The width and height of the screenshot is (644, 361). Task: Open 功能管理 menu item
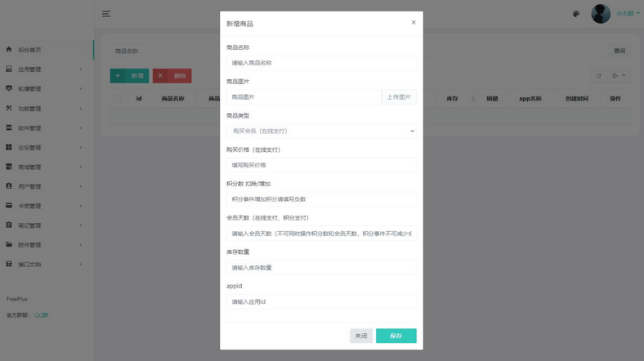47,109
